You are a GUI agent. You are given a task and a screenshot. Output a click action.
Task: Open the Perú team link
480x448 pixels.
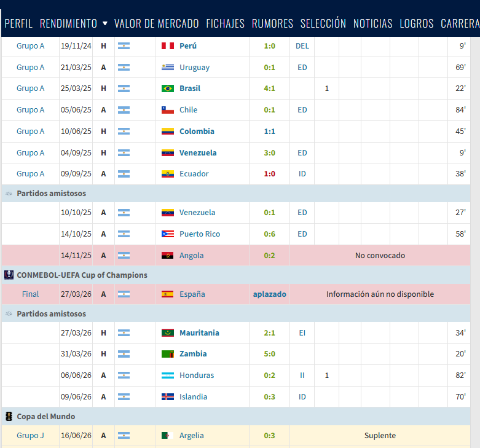pos(188,46)
